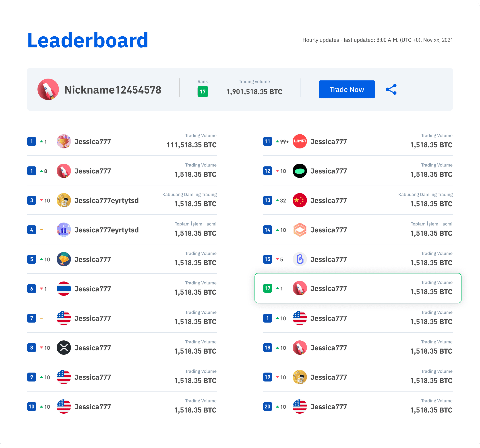Click the black green-oval avatar on rank 12
The width and height of the screenshot is (480, 448).
[299, 171]
